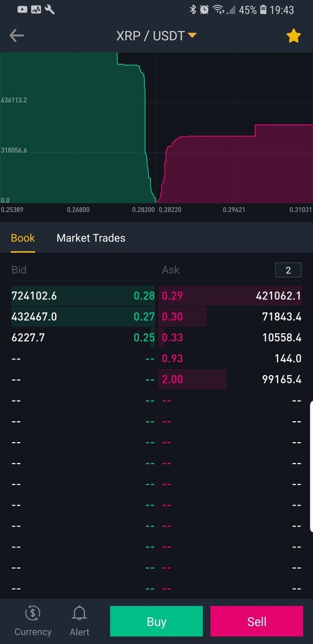This screenshot has height=644, width=313.
Task: Open the Alert bell icon
Action: pos(79,620)
